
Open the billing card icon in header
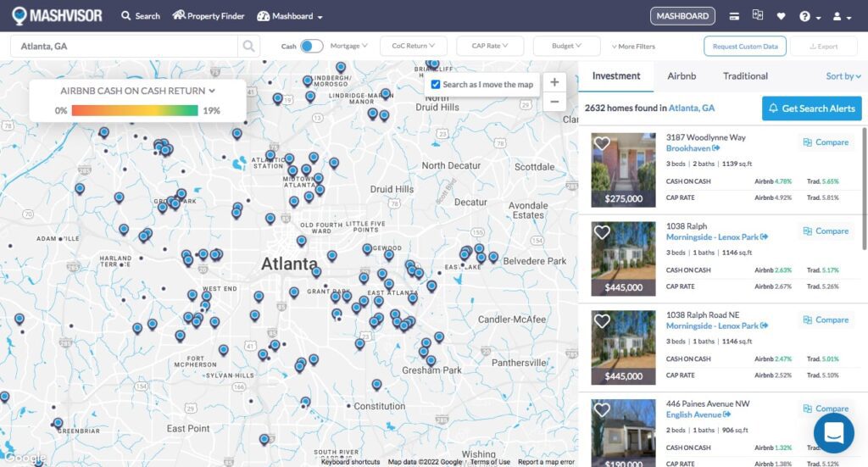[734, 16]
